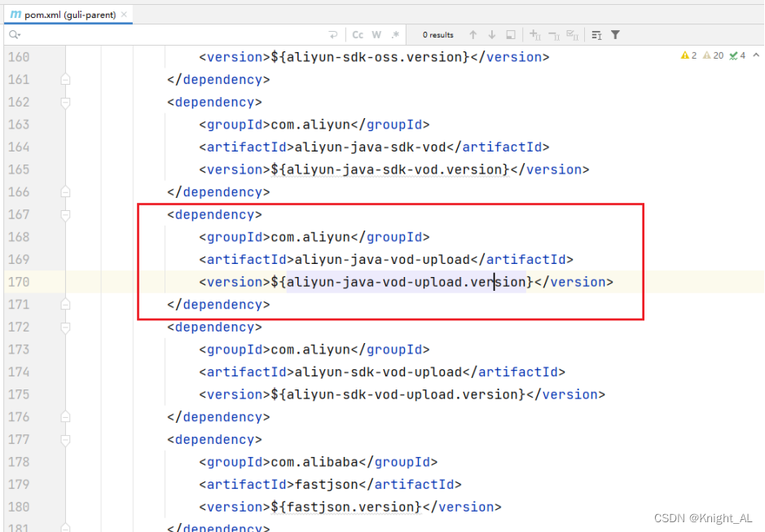765x532 pixels.
Task: Click <dependency> opening tag on line 167
Action: pos(214,215)
